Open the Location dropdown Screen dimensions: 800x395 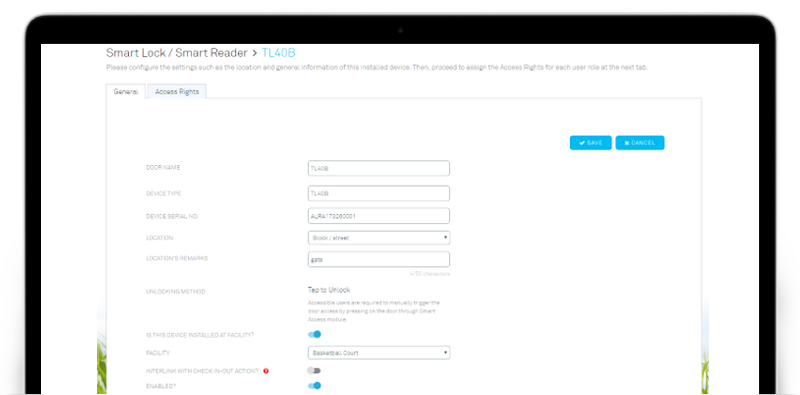coord(379,238)
